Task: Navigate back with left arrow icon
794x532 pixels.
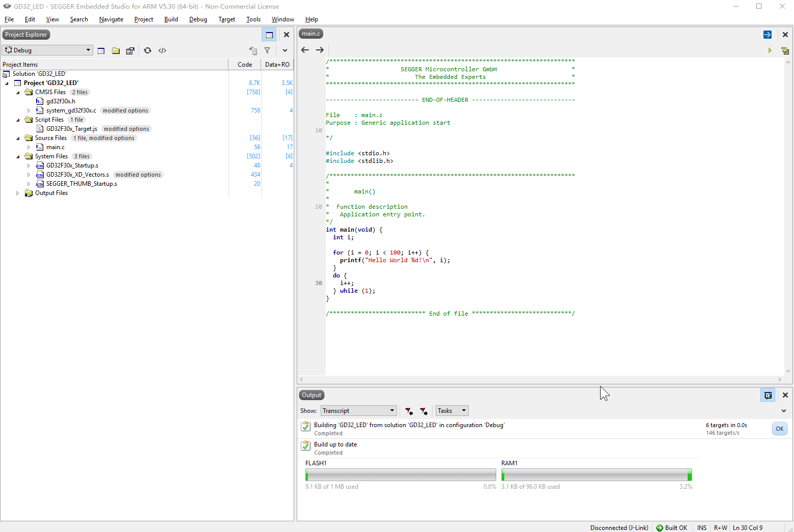Action: pos(305,50)
